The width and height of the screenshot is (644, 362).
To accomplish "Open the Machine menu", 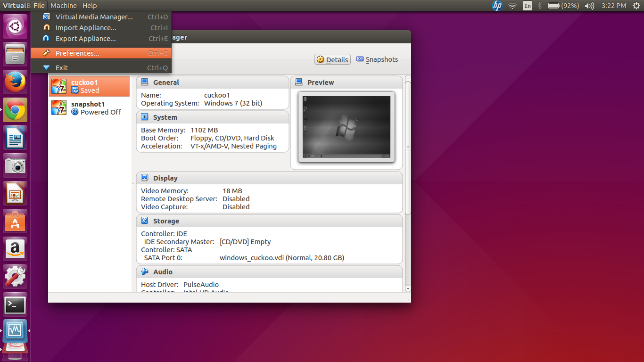I will (x=64, y=6).
